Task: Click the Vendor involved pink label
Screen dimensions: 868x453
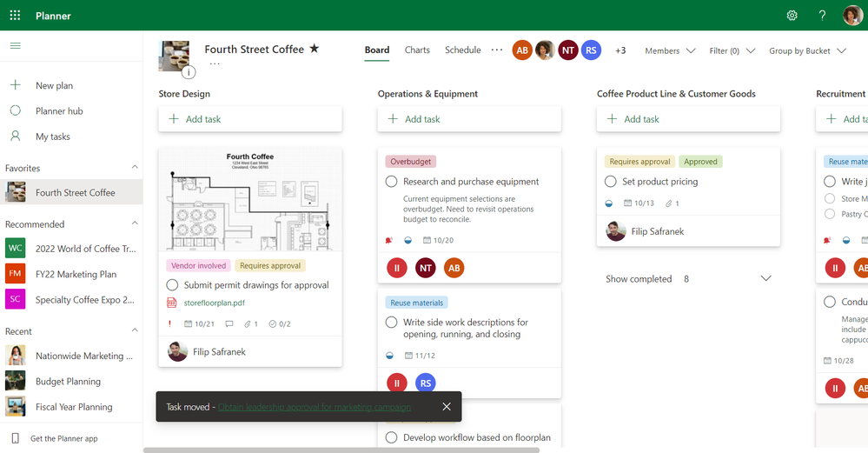Action: pos(198,266)
